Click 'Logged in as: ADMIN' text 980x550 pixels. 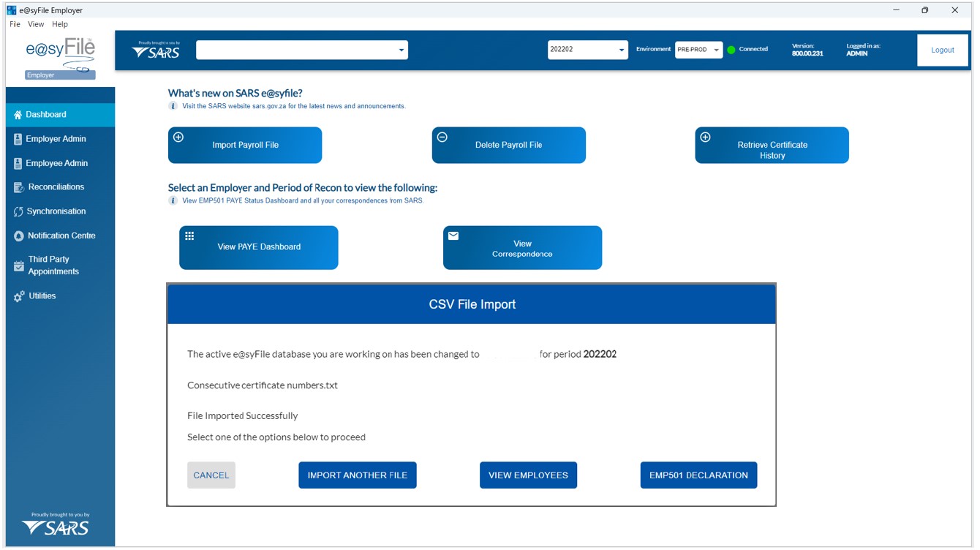[x=864, y=50]
